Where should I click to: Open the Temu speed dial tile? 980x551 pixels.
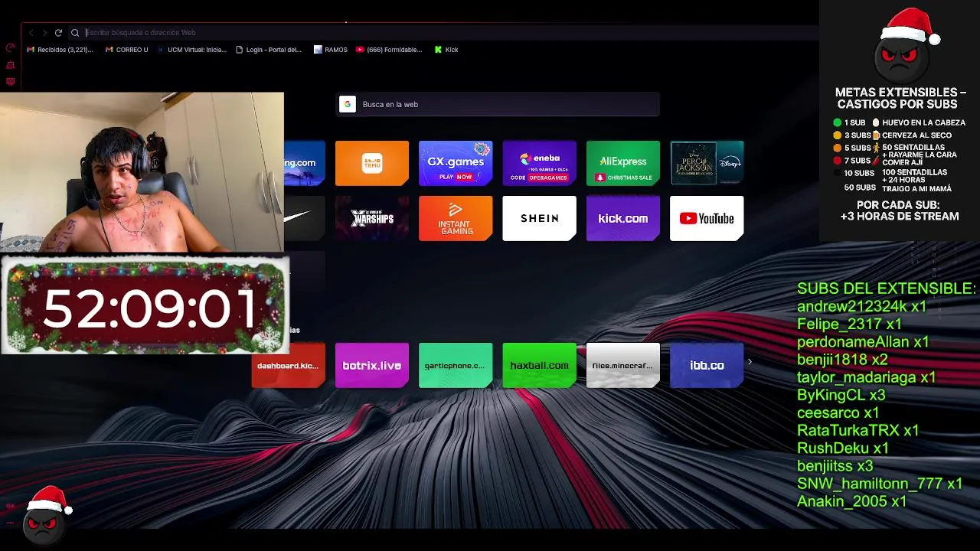coord(372,163)
